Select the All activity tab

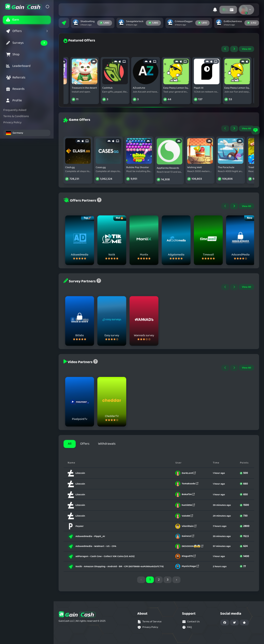click(x=70, y=444)
